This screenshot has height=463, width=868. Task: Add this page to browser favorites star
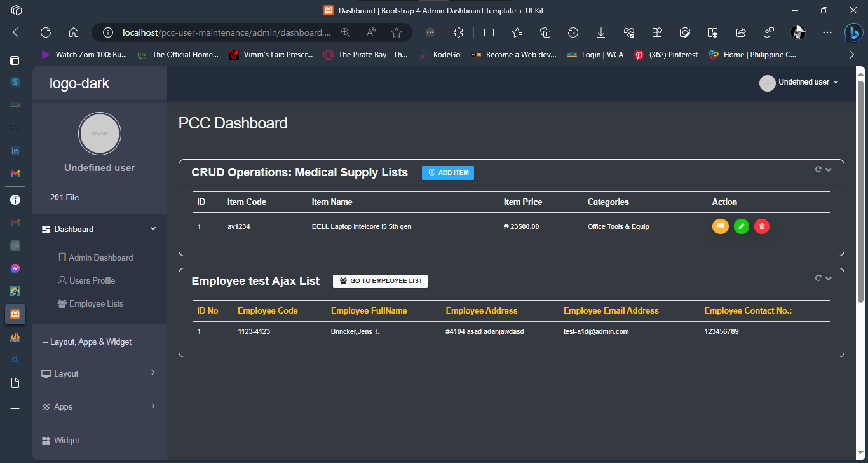[x=397, y=32]
